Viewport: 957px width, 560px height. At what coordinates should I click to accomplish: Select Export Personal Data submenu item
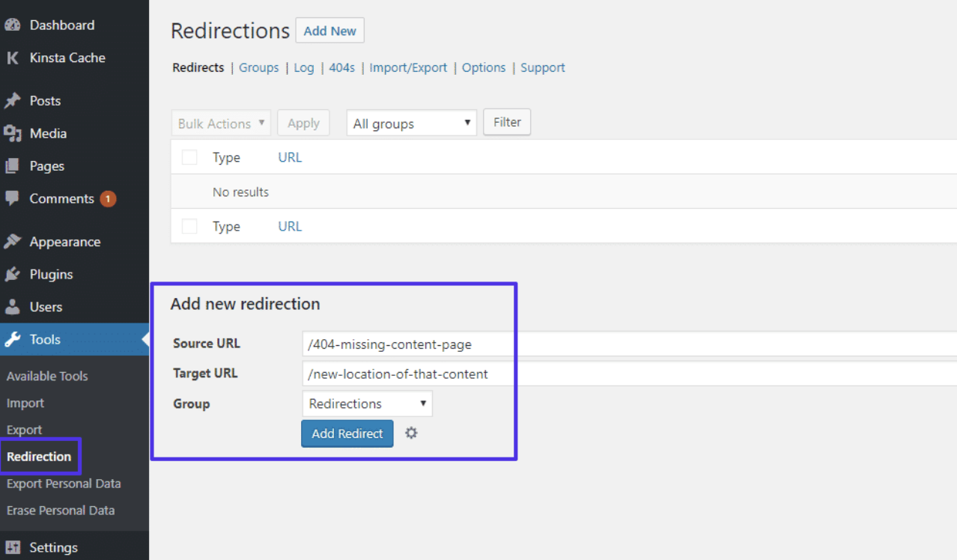click(64, 484)
